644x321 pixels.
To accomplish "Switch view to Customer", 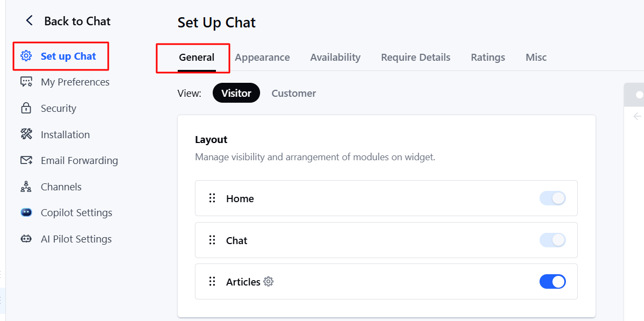I will pyautogui.click(x=293, y=93).
